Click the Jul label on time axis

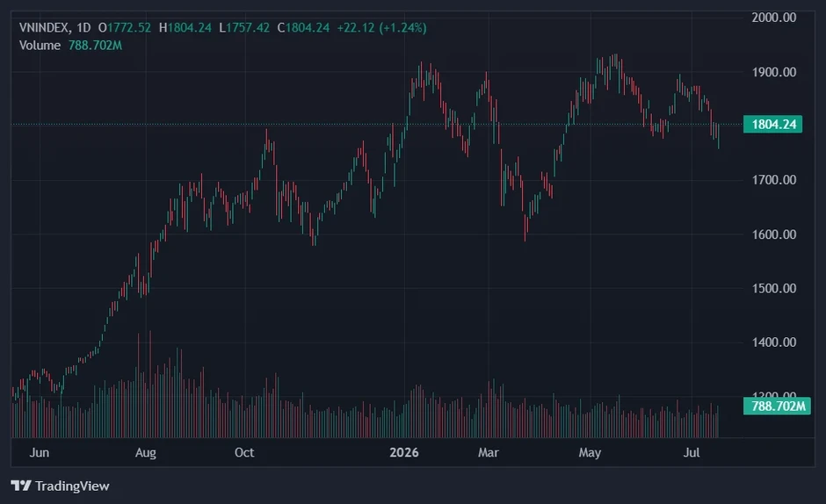692,452
